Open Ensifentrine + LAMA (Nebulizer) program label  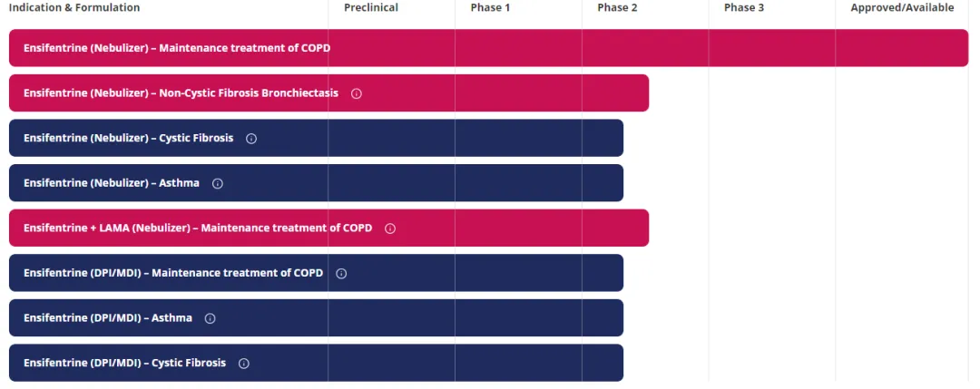coord(198,229)
